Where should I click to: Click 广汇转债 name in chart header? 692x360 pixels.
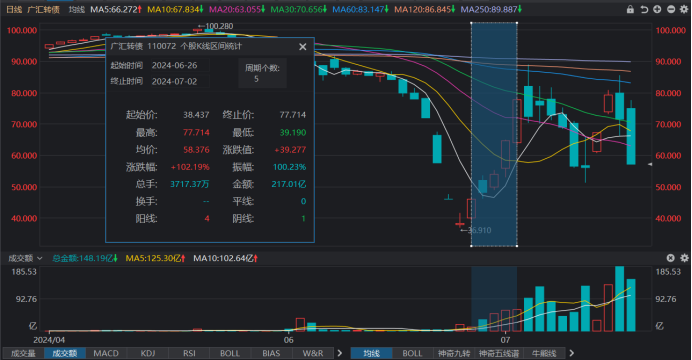pos(44,9)
